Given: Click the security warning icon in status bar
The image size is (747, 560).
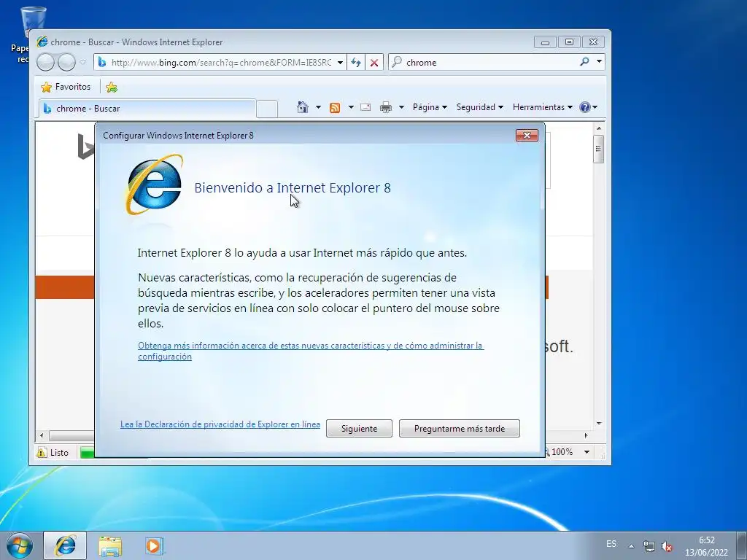Looking at the screenshot, I should (42, 452).
